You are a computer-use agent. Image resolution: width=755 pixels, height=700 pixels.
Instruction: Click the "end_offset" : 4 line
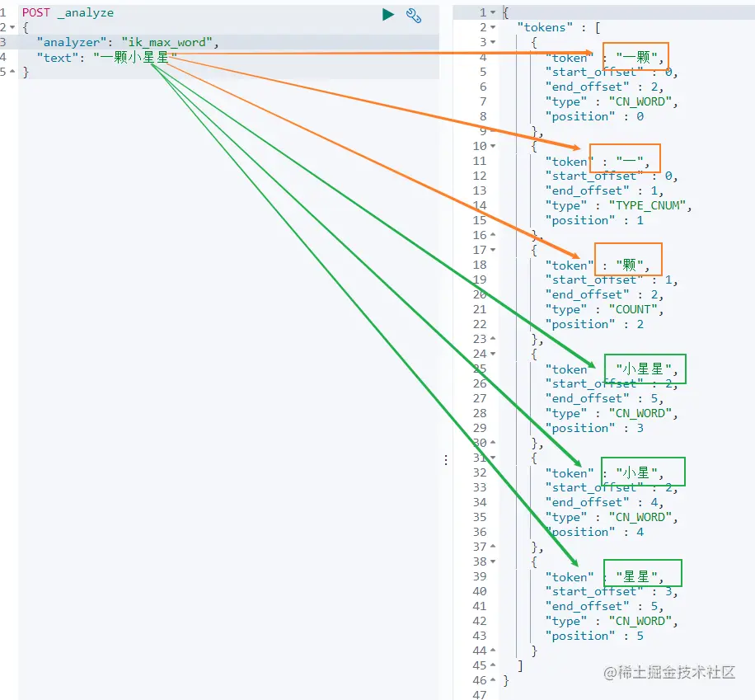[x=604, y=502]
